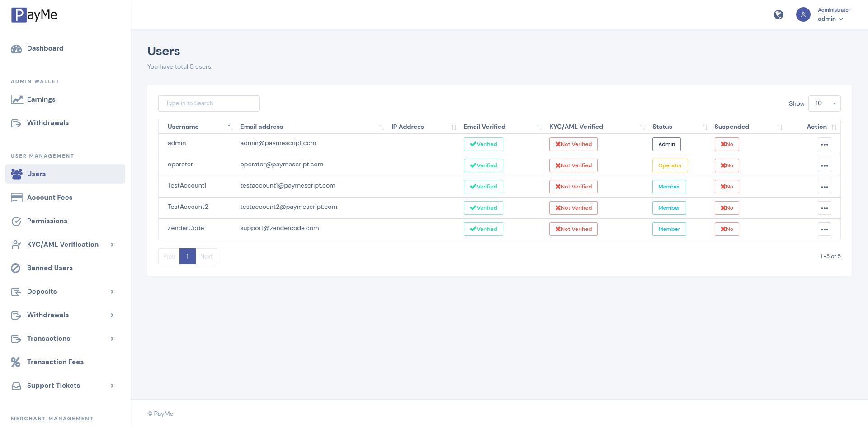Click the globe language icon
The height and width of the screenshot is (428, 868).
(x=778, y=15)
